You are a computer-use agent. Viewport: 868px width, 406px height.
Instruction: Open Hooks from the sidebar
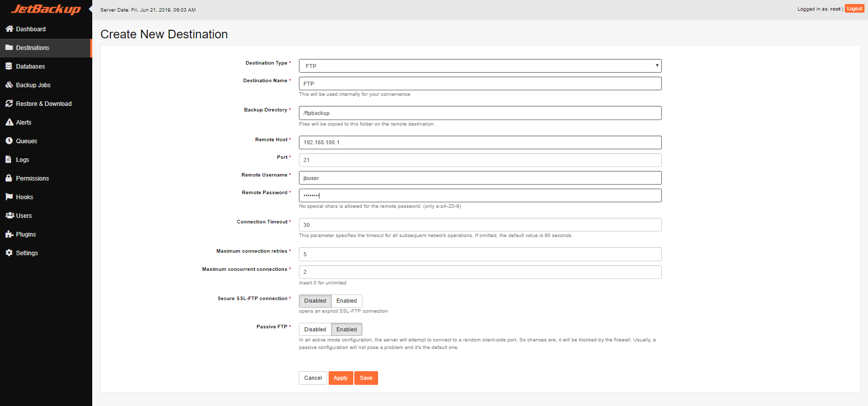click(46, 197)
